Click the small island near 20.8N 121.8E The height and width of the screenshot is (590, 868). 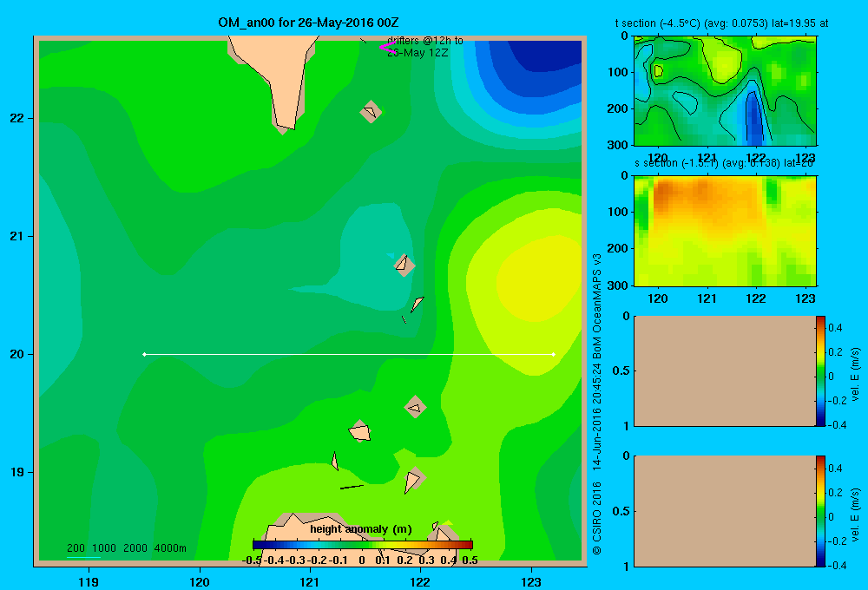(404, 265)
